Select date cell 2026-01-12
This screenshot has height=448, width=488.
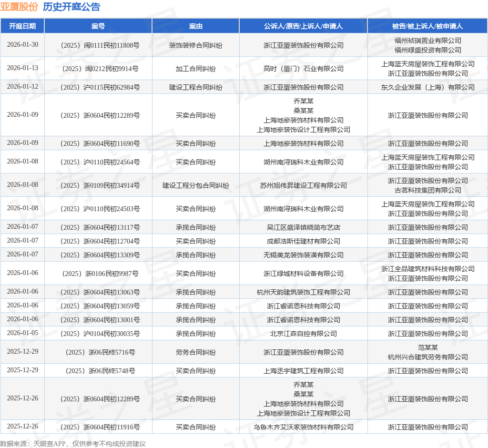23,86
